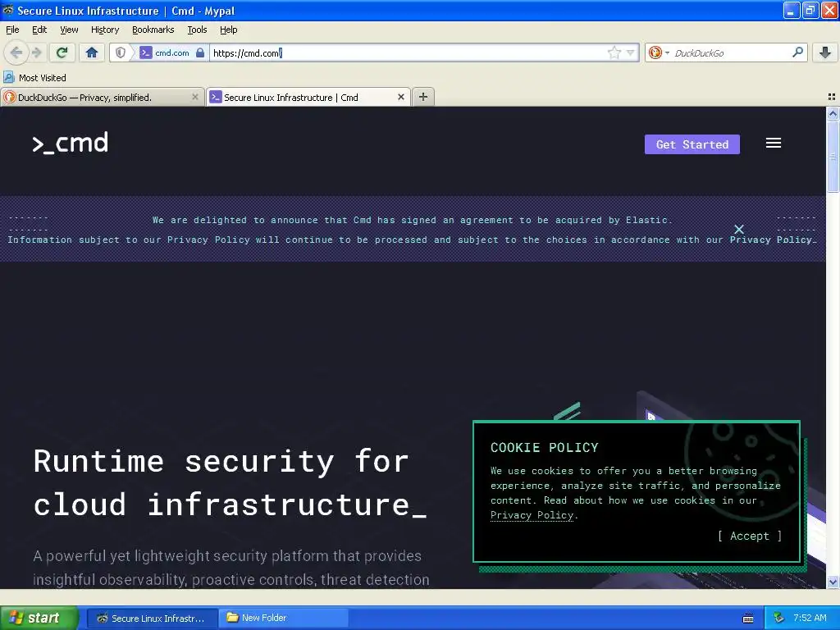
Task: Click the scrollbar up arrow
Action: pyautogui.click(x=833, y=113)
